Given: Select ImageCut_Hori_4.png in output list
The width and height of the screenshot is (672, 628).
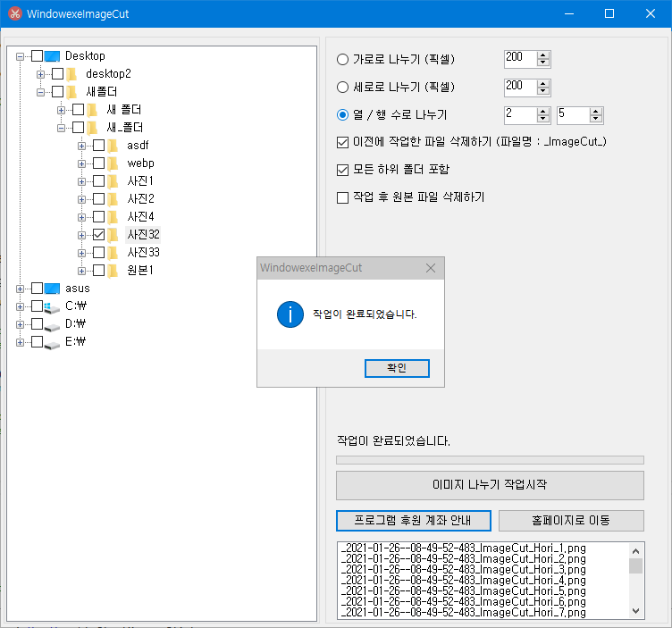Looking at the screenshot, I should (463, 580).
